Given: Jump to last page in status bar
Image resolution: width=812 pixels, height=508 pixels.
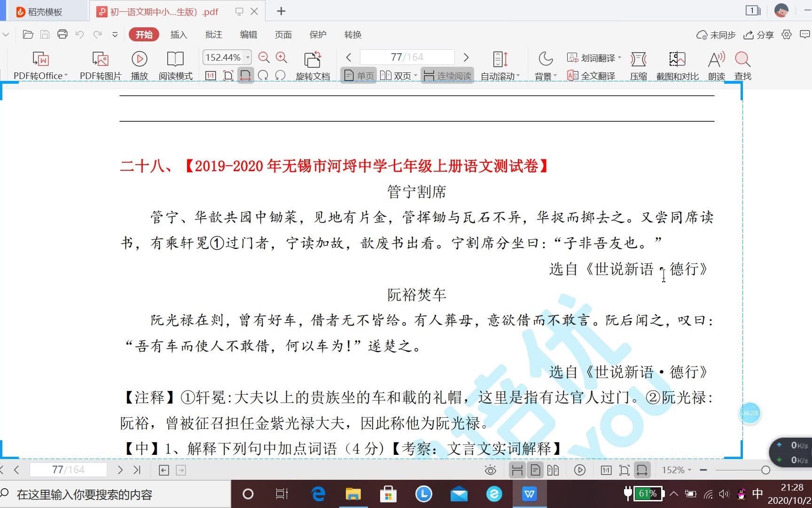Looking at the screenshot, I should (x=137, y=469).
